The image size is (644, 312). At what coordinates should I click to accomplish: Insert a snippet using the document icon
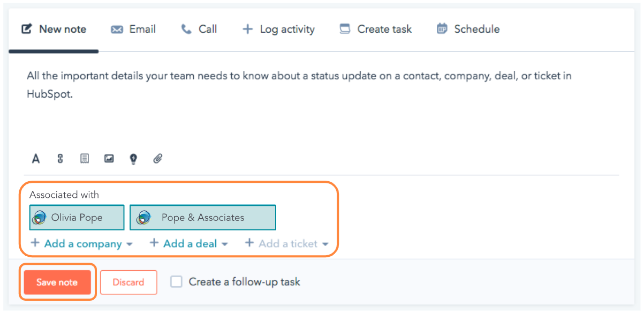84,158
